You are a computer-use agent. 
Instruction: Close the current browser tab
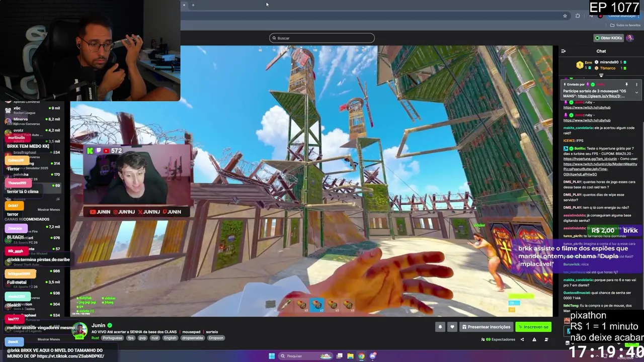point(184,5)
